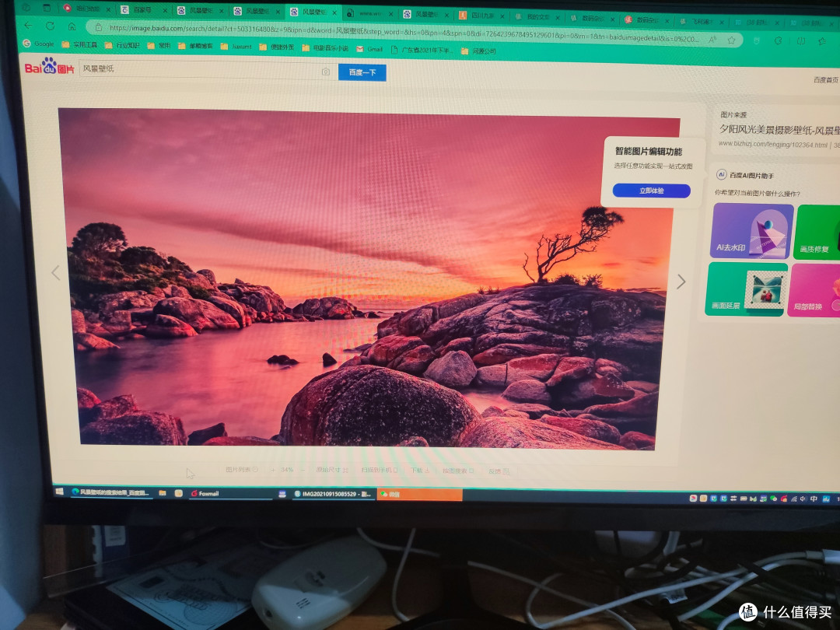Screen dimensions: 840x630
Task: Click the Baidu 图片 logo
Action: (x=49, y=67)
